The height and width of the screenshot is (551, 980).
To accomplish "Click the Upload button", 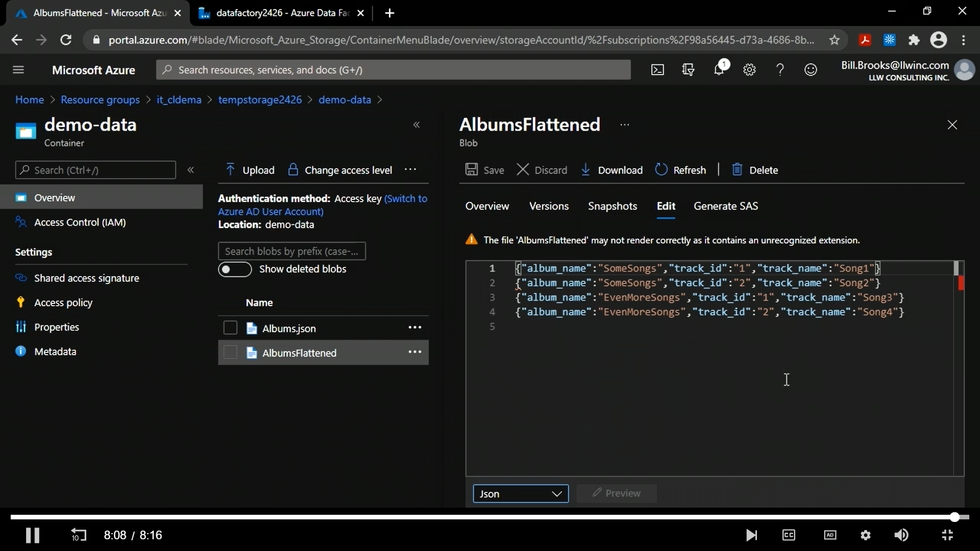I will point(250,170).
